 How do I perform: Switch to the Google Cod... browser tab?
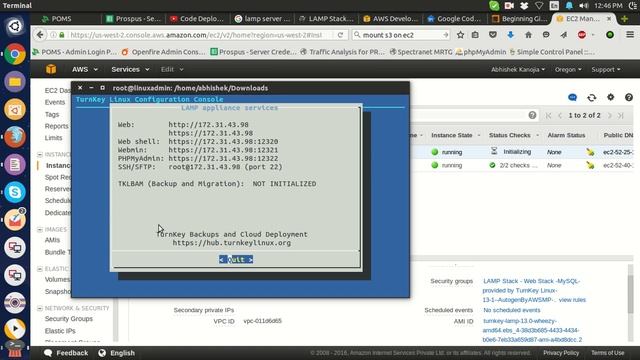tap(455, 19)
